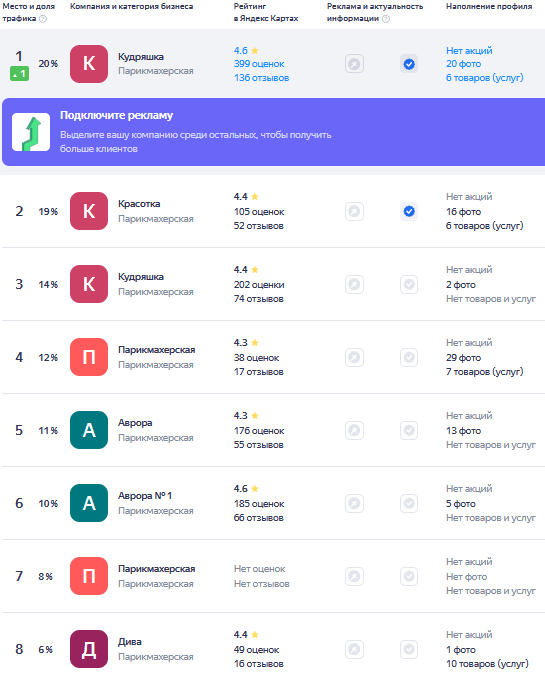Click the 'Д' logo of Дива
This screenshot has width=545, height=680.
click(x=89, y=649)
